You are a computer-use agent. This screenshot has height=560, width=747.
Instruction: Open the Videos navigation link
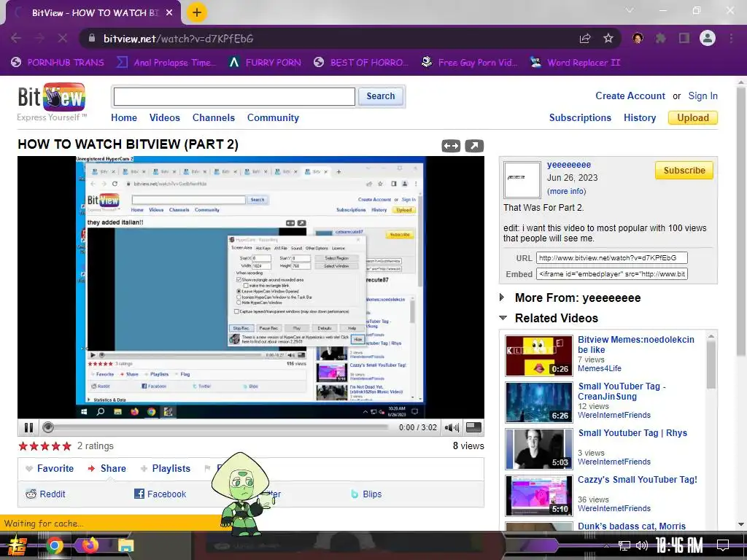click(164, 117)
